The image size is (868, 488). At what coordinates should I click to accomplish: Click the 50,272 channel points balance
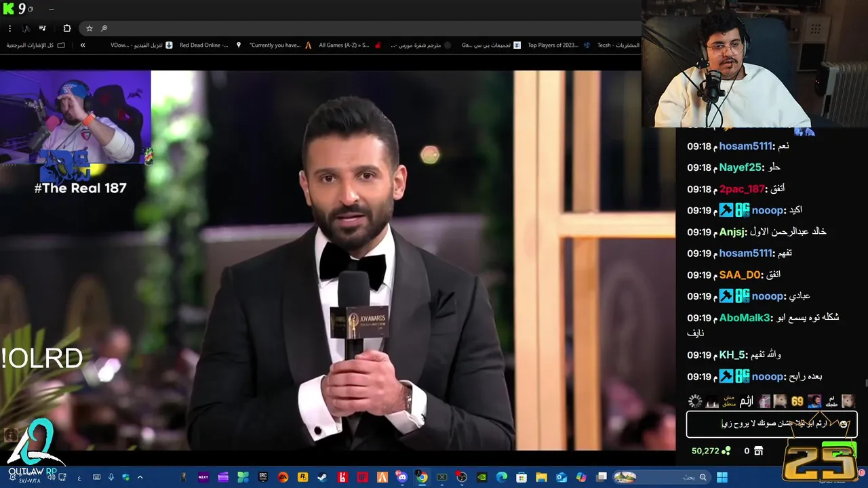click(711, 451)
